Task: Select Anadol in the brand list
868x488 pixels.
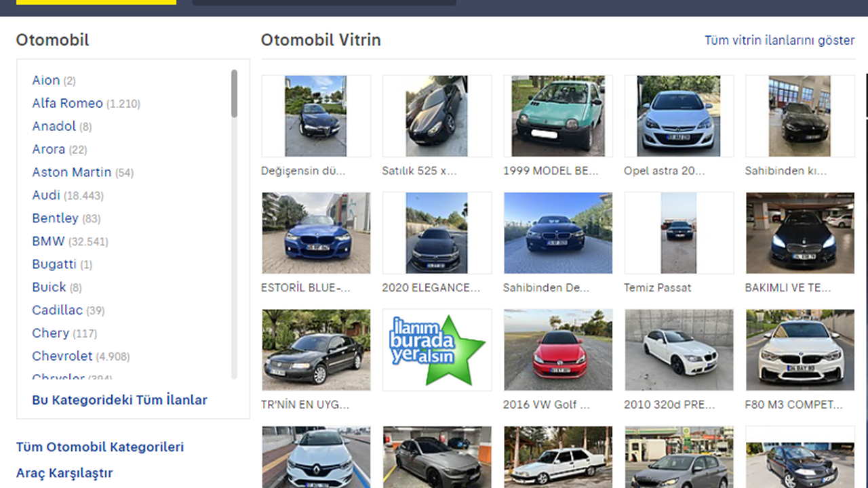Action: 54,126
